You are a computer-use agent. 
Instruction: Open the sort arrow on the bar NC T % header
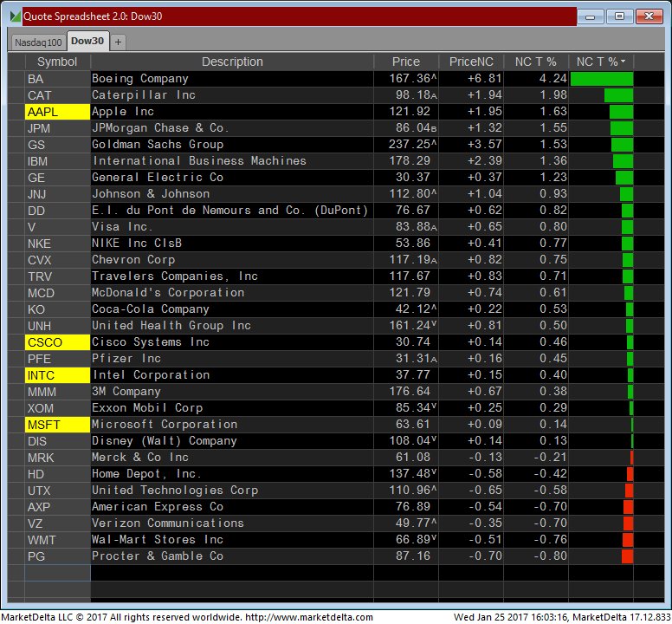624,62
